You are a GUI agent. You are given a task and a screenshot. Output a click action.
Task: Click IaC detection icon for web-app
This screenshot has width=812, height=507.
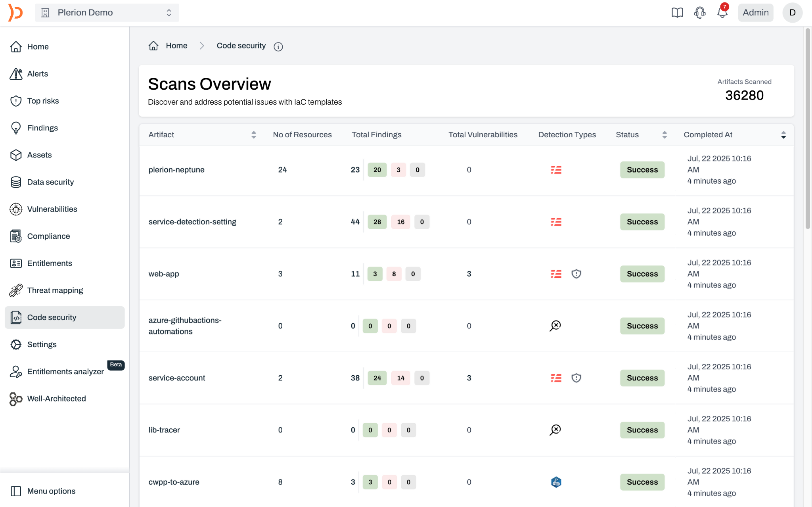pos(556,274)
